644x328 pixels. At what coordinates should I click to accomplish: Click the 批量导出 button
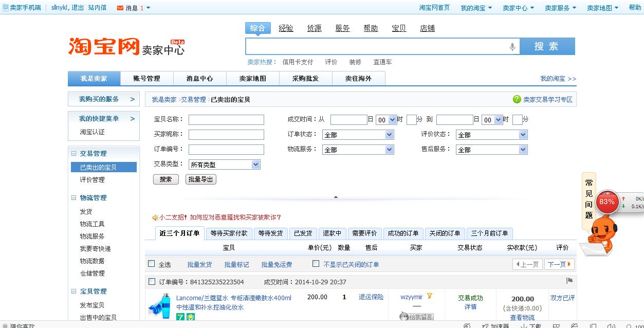(200, 179)
